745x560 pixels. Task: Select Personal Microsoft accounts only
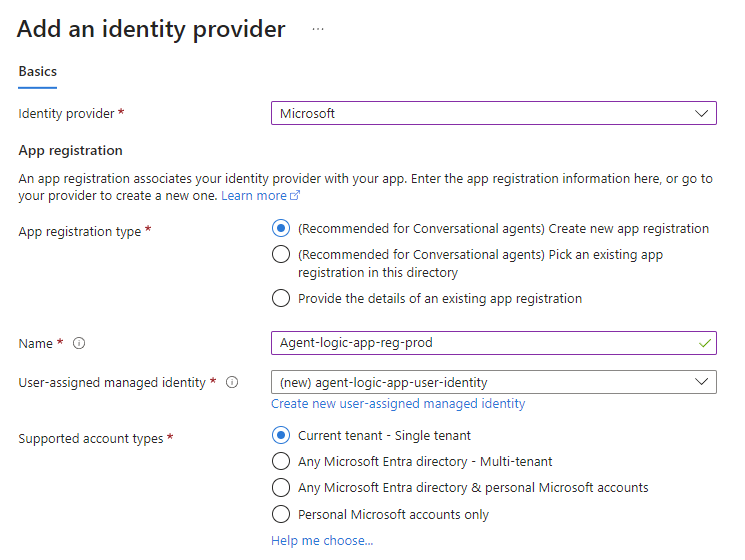281,514
